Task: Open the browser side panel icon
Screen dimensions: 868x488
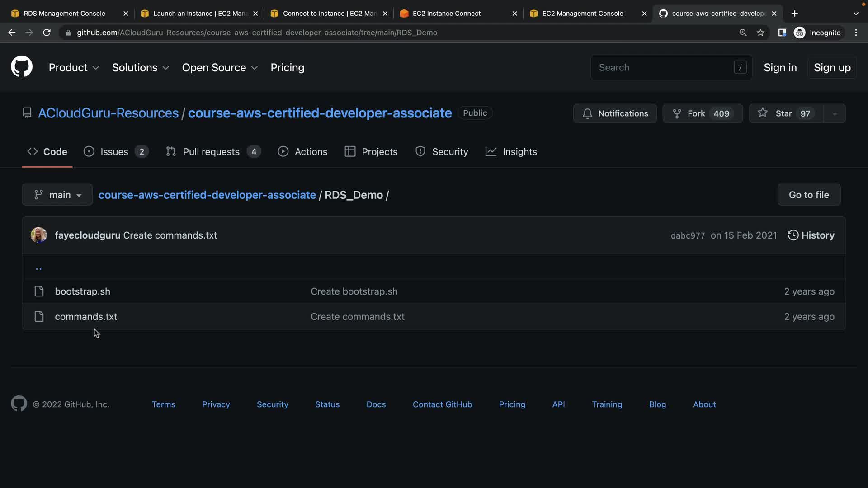Action: coord(782,33)
